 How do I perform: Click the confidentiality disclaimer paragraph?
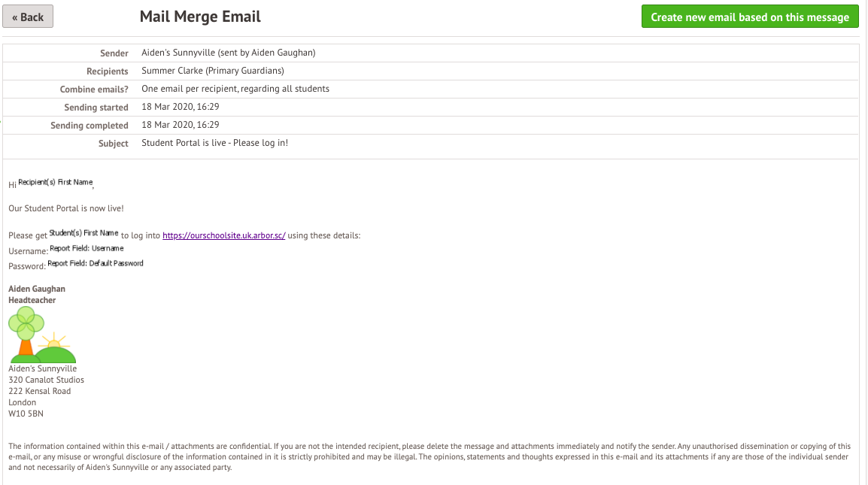(429, 456)
